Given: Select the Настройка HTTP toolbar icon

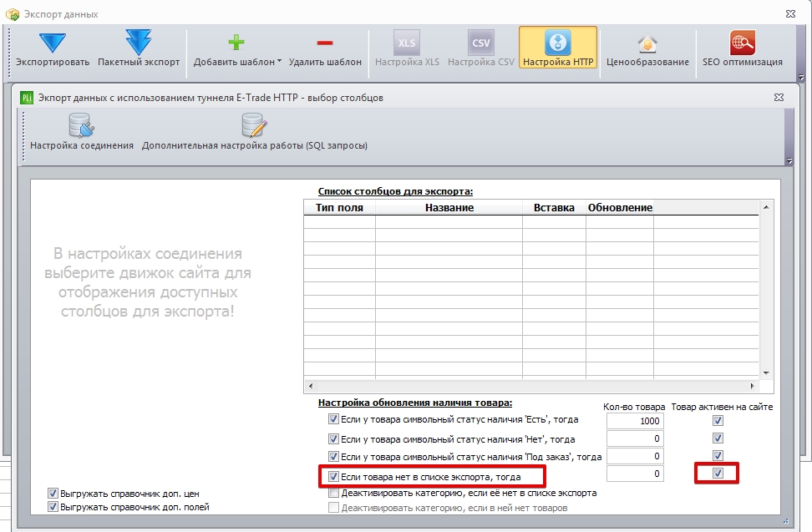Looking at the screenshot, I should (558, 43).
